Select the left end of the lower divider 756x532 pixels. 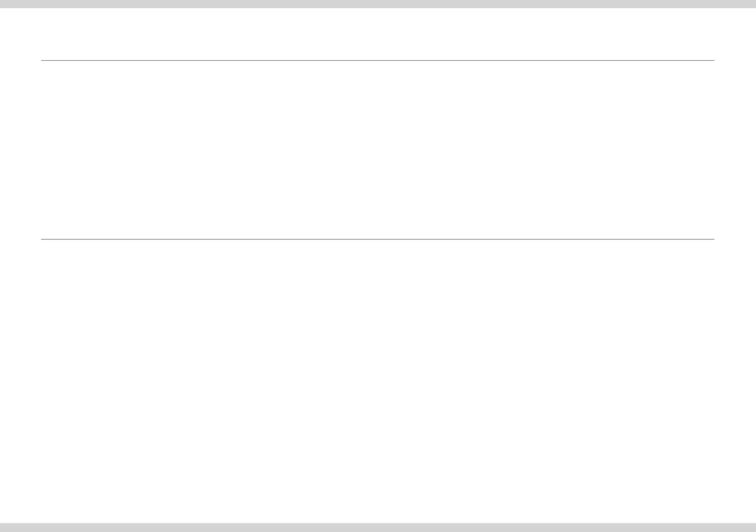(x=42, y=239)
